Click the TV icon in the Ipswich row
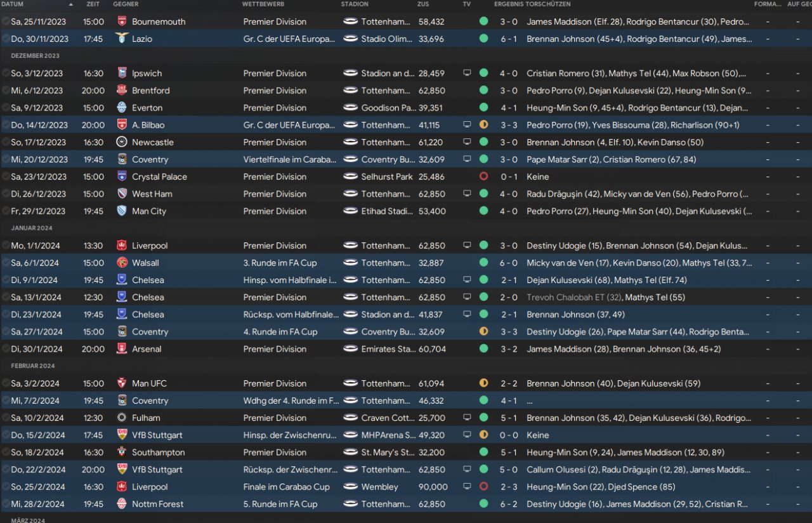This screenshot has width=812, height=523. 467,73
